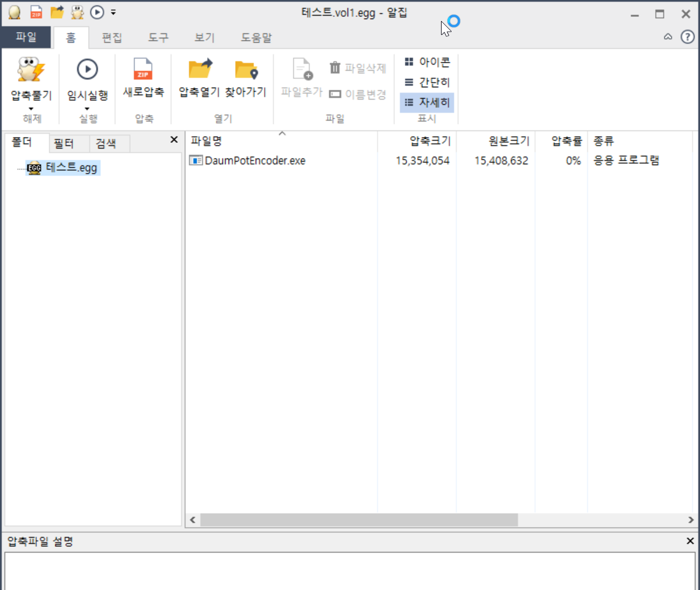700x590 pixels.
Task: Select 아이콘 view mode
Action: [427, 62]
